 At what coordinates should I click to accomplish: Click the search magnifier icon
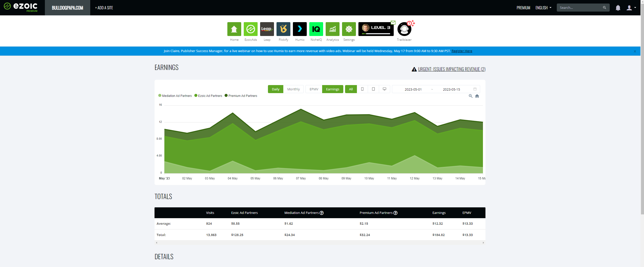pyautogui.click(x=604, y=8)
